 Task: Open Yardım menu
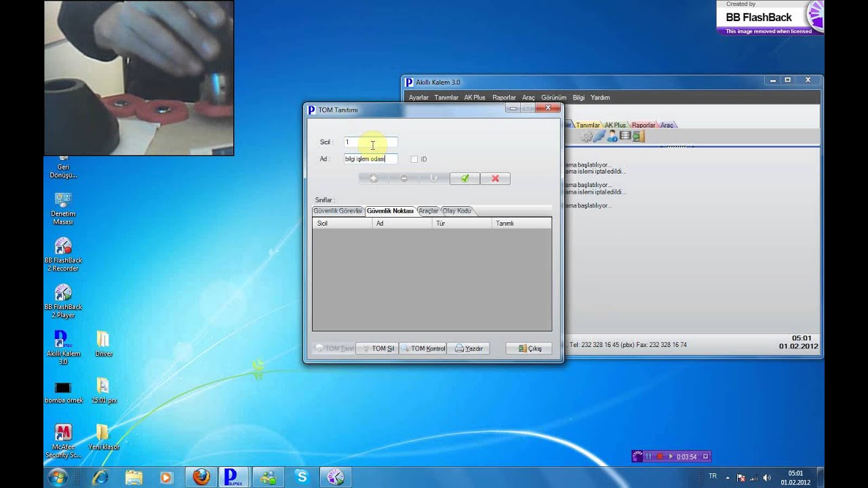600,98
